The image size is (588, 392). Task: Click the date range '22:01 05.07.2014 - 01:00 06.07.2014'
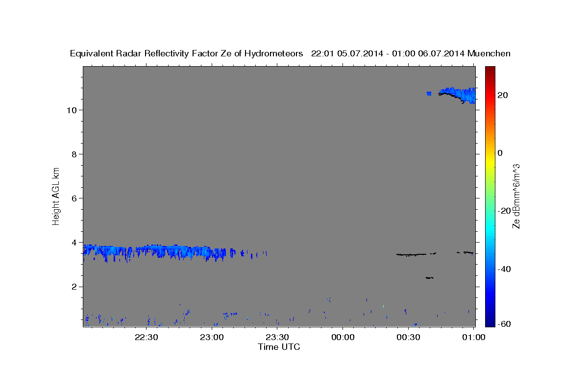388,54
